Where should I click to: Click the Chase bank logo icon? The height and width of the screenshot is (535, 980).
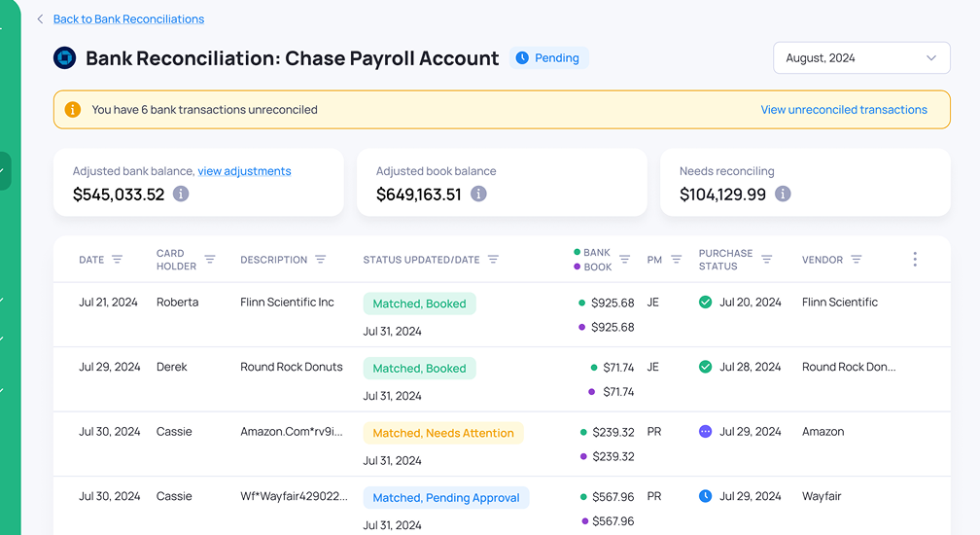[x=64, y=58]
